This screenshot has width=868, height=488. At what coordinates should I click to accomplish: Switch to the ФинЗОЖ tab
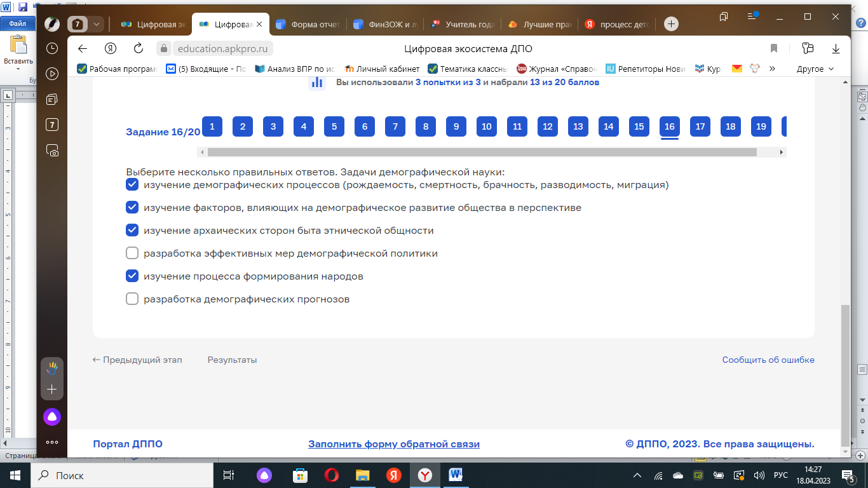click(386, 24)
